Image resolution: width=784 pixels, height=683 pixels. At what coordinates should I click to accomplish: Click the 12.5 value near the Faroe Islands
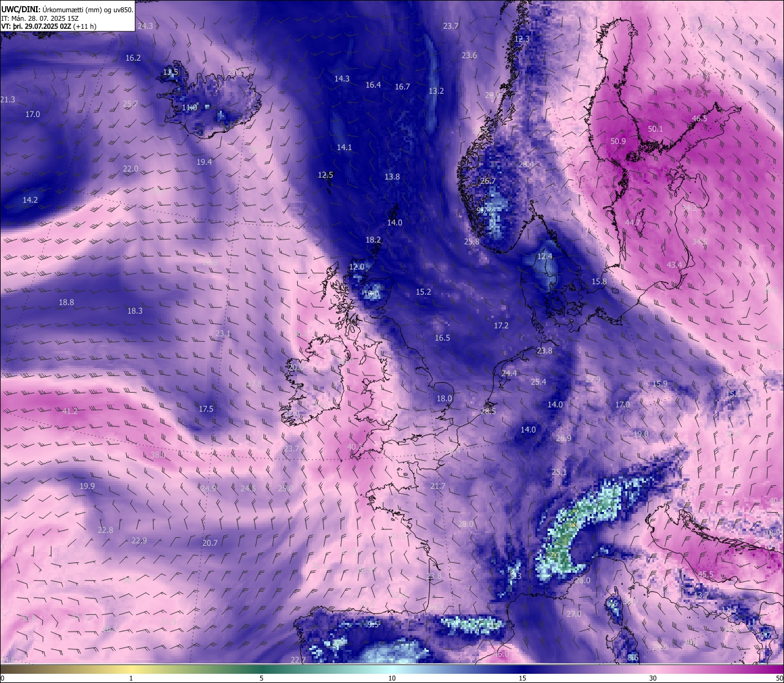325,175
